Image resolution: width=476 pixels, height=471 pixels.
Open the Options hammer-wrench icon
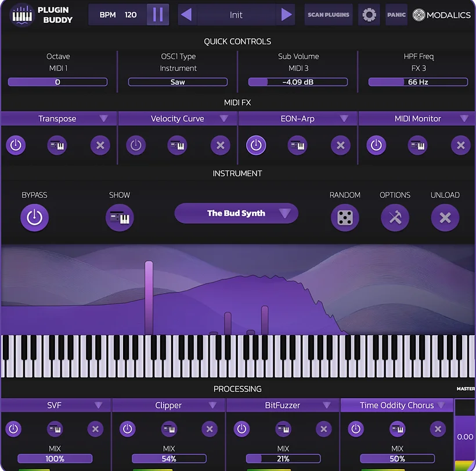click(395, 218)
